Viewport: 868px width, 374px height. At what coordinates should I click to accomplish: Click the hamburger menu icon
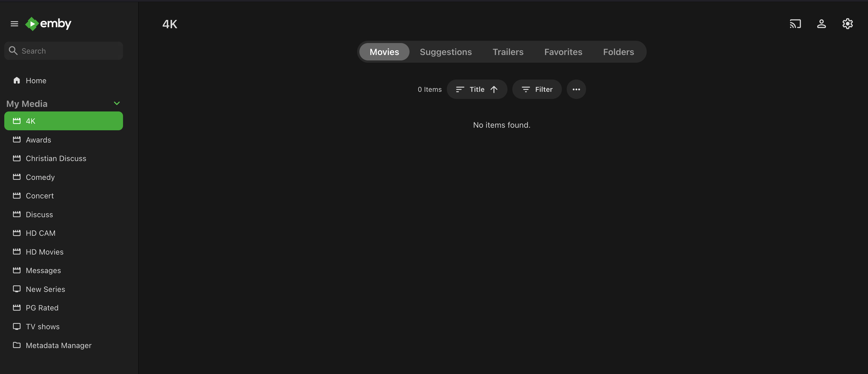14,24
